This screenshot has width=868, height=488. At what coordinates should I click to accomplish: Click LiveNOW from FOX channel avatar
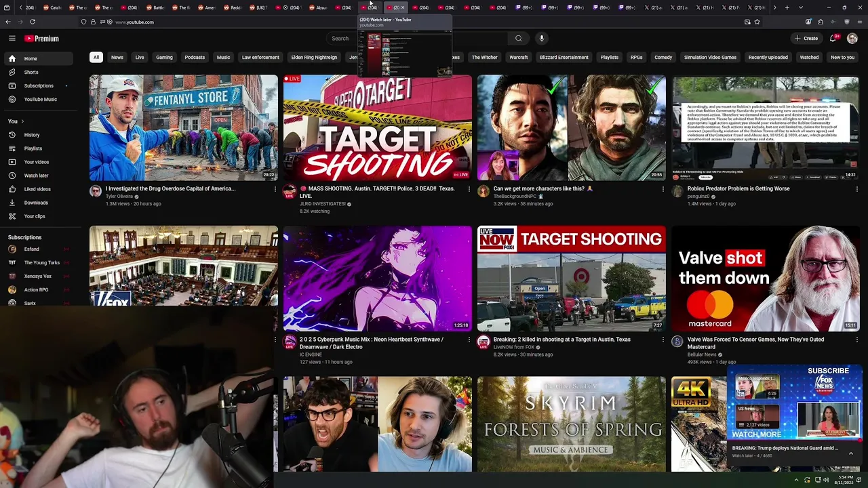(x=484, y=342)
